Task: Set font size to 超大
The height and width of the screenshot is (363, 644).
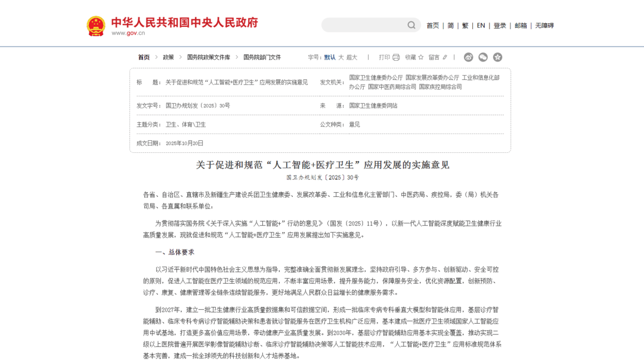Action: [352, 57]
